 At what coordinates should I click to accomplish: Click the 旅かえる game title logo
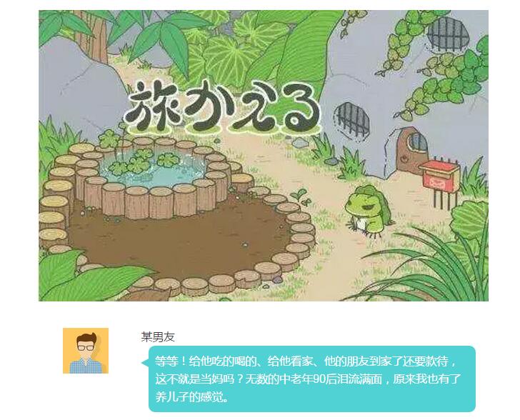click(223, 107)
